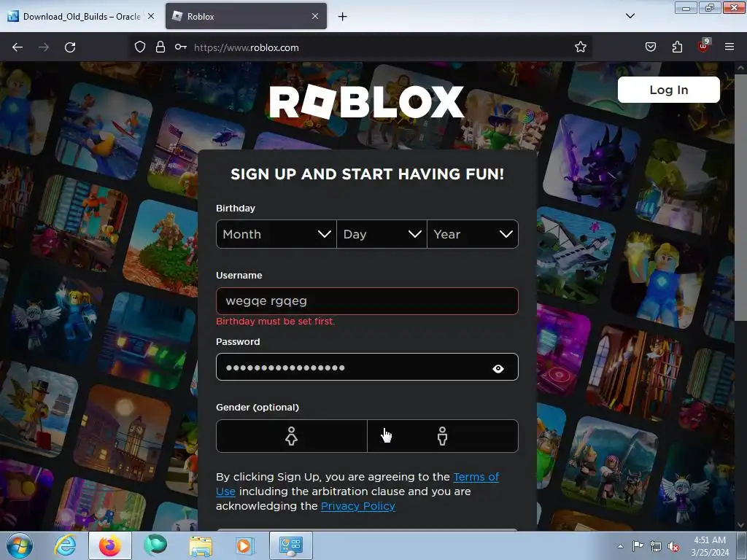The height and width of the screenshot is (560, 747).
Task: Close the Download_Old_Builds tab
Action: tap(150, 16)
